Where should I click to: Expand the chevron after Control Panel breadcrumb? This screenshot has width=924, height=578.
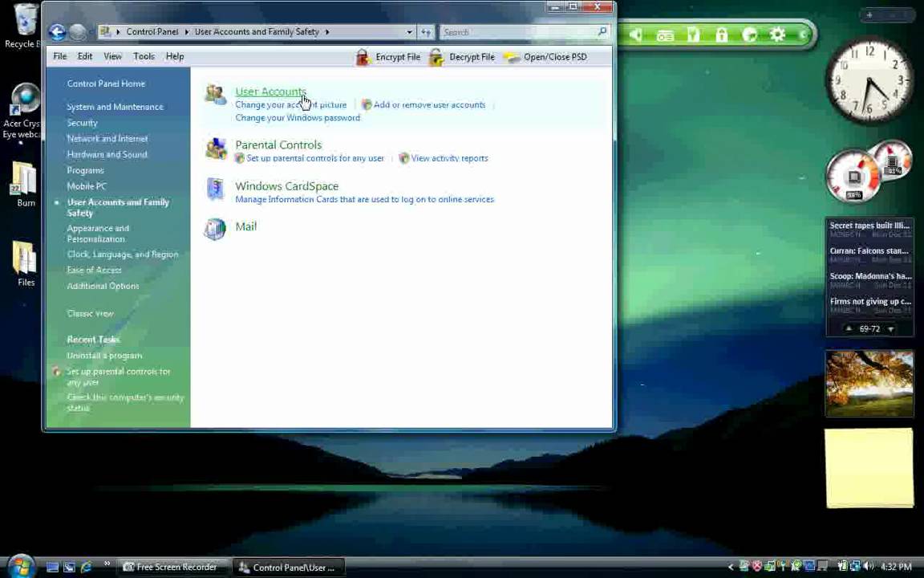(x=187, y=32)
